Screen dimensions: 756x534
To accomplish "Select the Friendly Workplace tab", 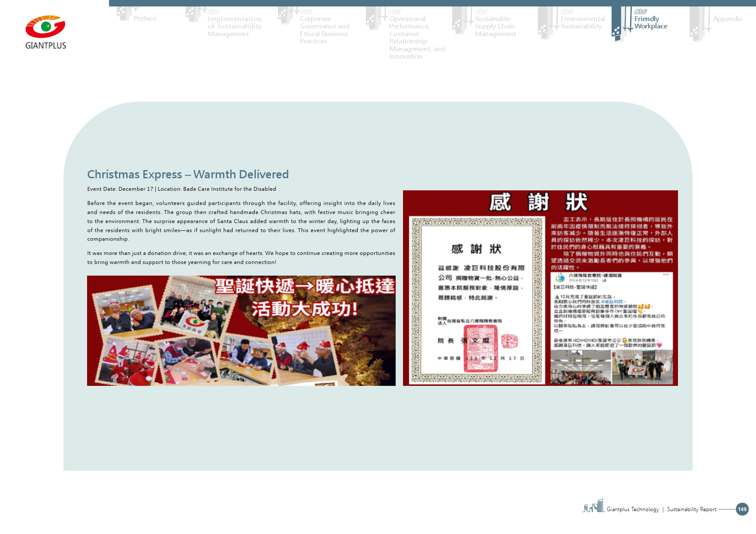I will point(650,22).
